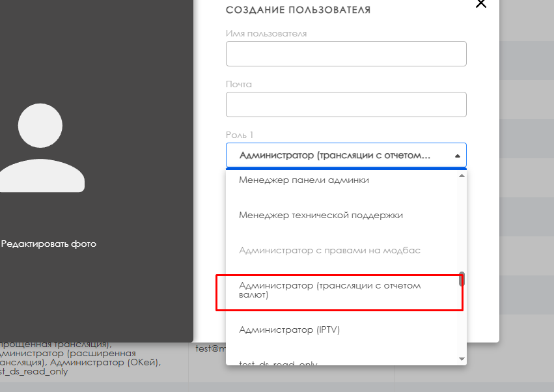Click the Редактировать фото link
Viewport: 554px width, 392px height.
pyautogui.click(x=48, y=244)
